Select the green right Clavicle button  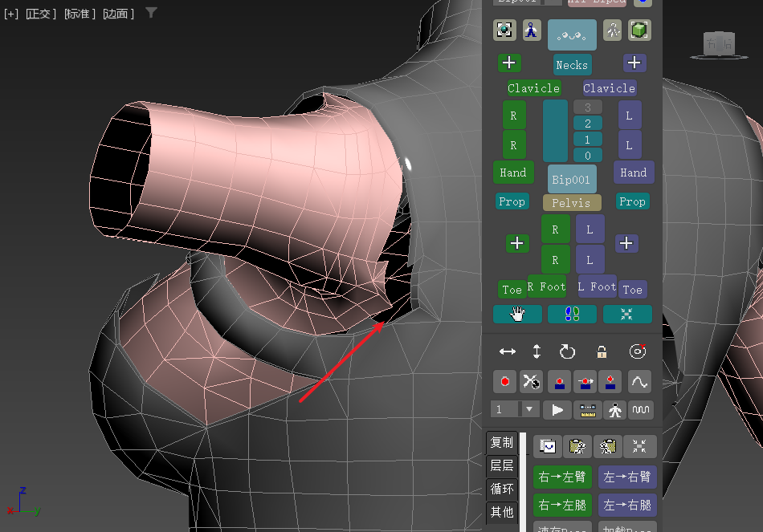click(x=534, y=88)
